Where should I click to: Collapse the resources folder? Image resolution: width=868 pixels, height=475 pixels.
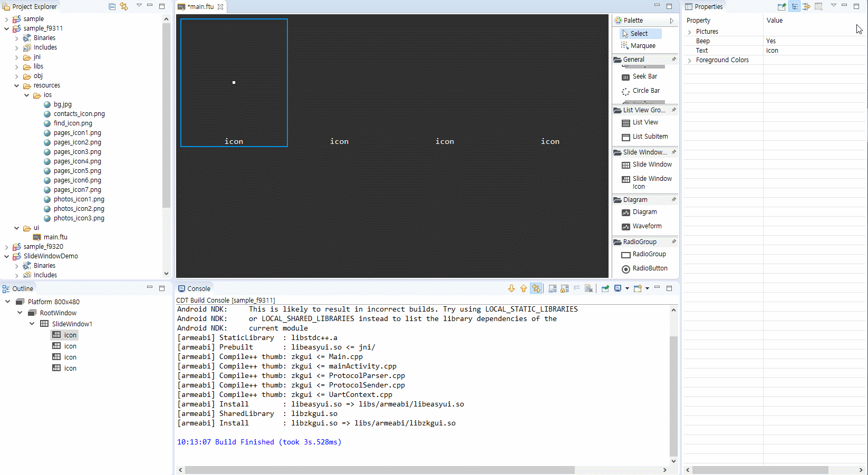(16, 85)
